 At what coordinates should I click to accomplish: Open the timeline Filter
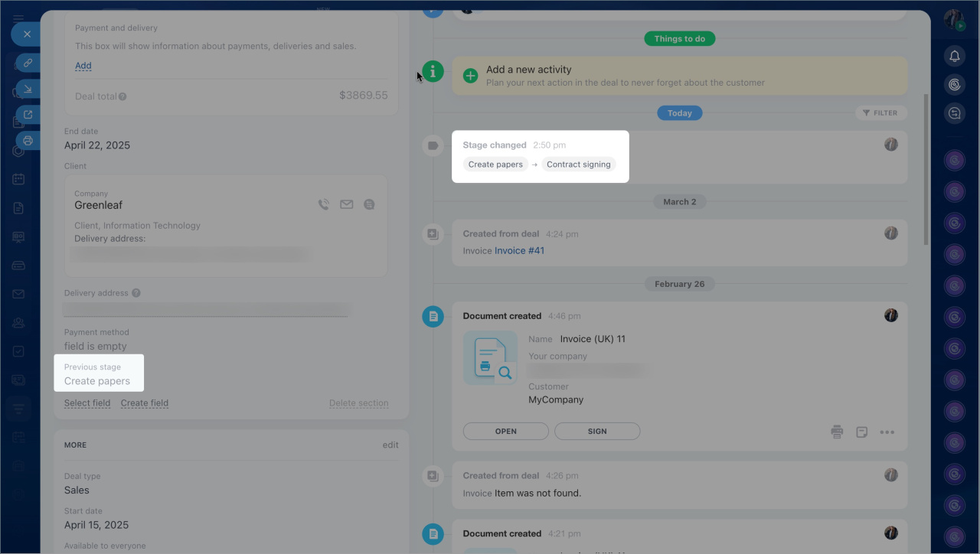pyautogui.click(x=880, y=113)
